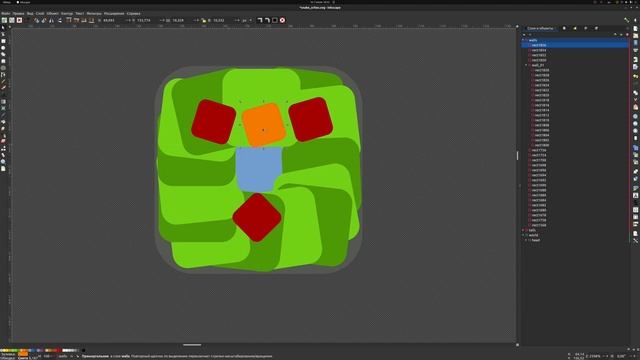
Task: Select the Ellipse tool in toolbox
Action: 3,48
